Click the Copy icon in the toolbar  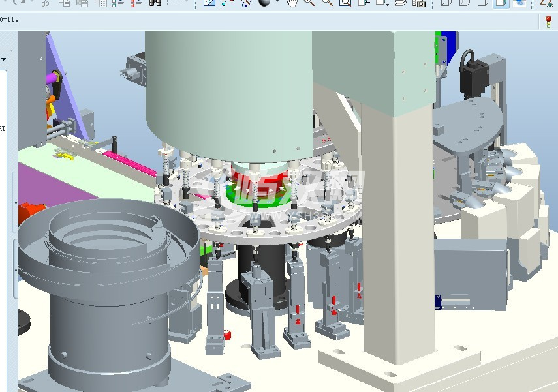(x=64, y=3)
